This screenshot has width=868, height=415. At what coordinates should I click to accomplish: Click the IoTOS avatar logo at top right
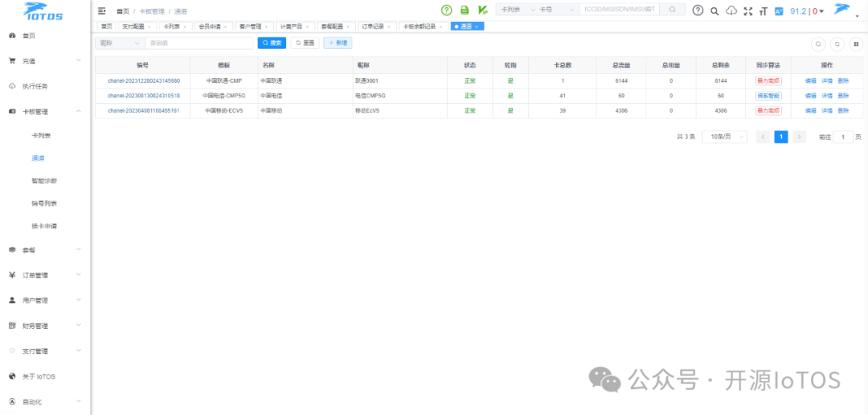[842, 10]
